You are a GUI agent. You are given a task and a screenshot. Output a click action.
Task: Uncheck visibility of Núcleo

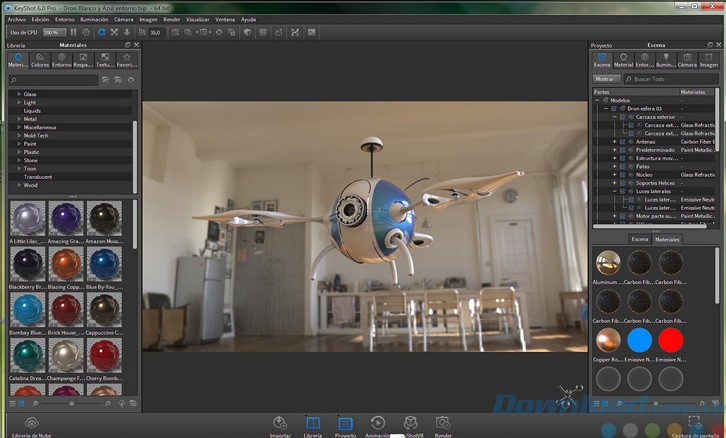(x=622, y=175)
